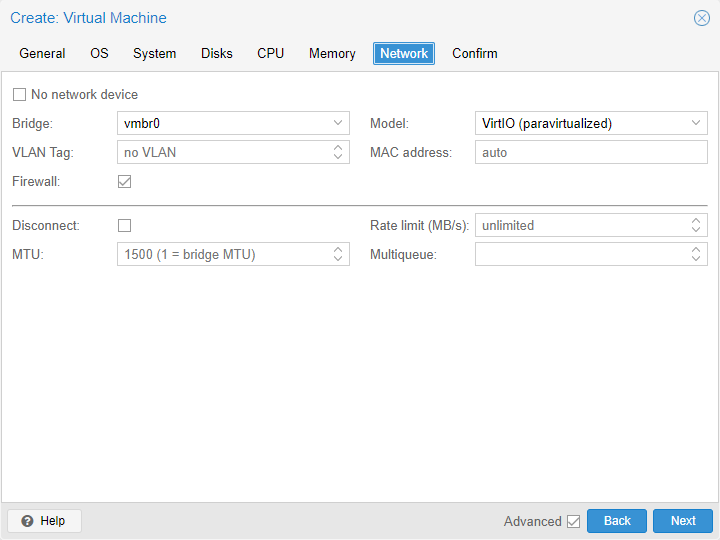Go Back to the previous step
This screenshot has height=540, width=720.
pos(617,521)
